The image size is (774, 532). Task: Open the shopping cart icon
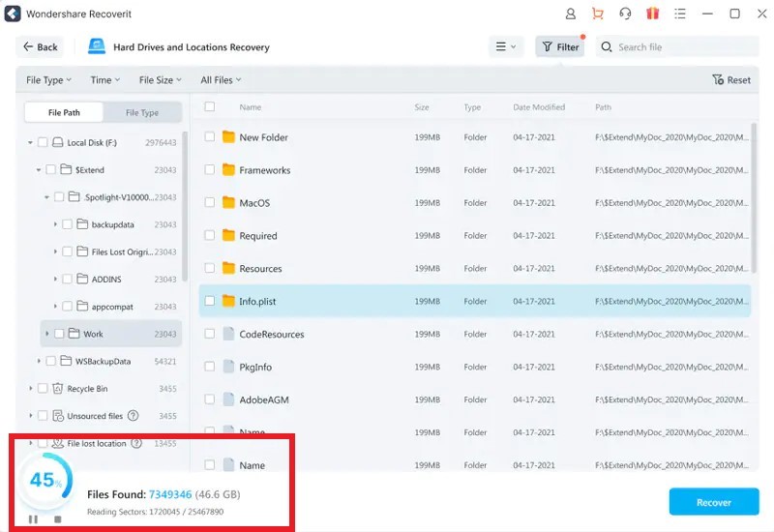tap(598, 14)
